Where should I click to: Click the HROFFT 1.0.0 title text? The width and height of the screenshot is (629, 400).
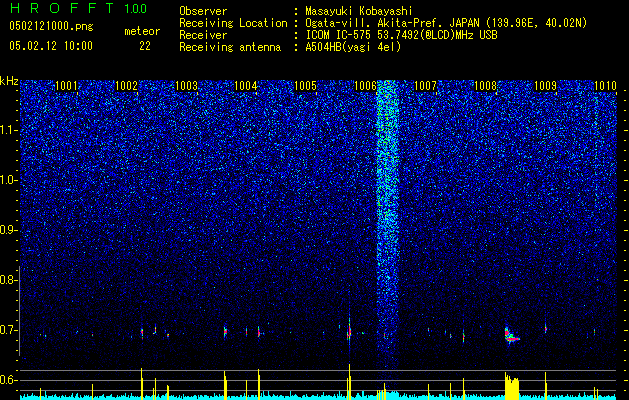pyautogui.click(x=78, y=8)
